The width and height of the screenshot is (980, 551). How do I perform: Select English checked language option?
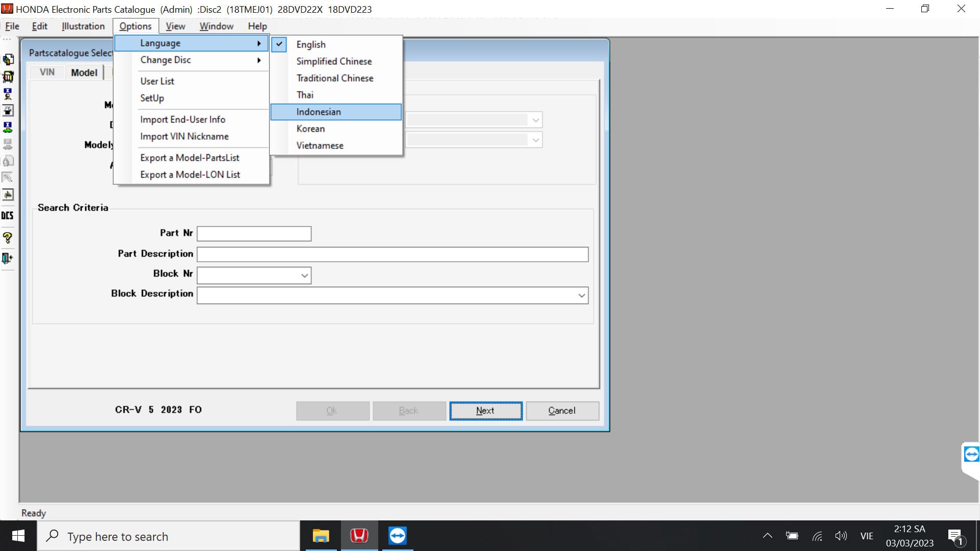coord(311,44)
